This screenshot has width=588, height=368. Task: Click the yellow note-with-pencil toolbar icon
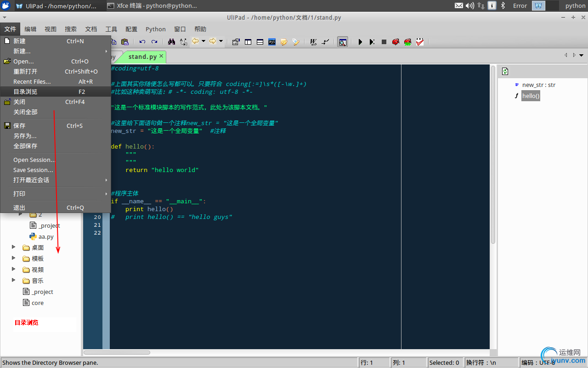tap(284, 42)
